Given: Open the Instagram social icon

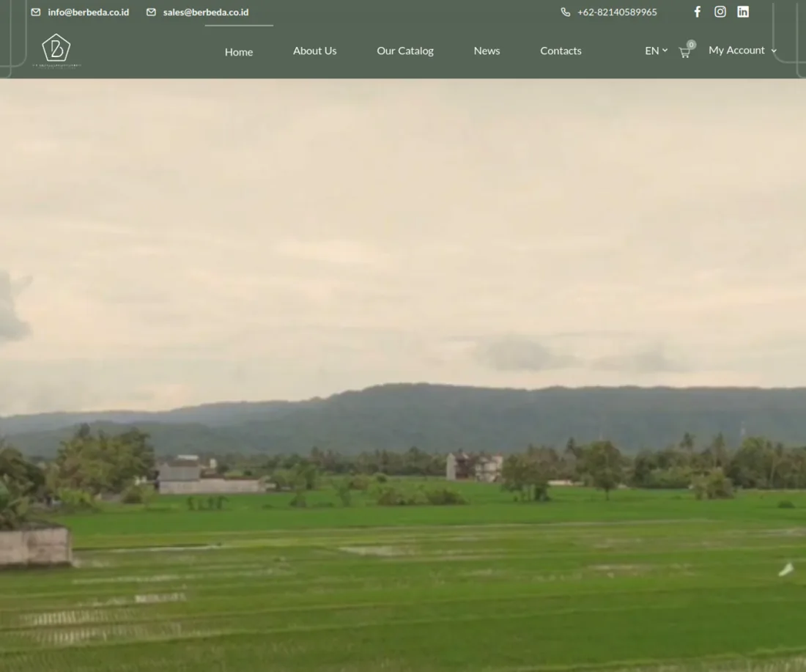Looking at the screenshot, I should coord(720,12).
